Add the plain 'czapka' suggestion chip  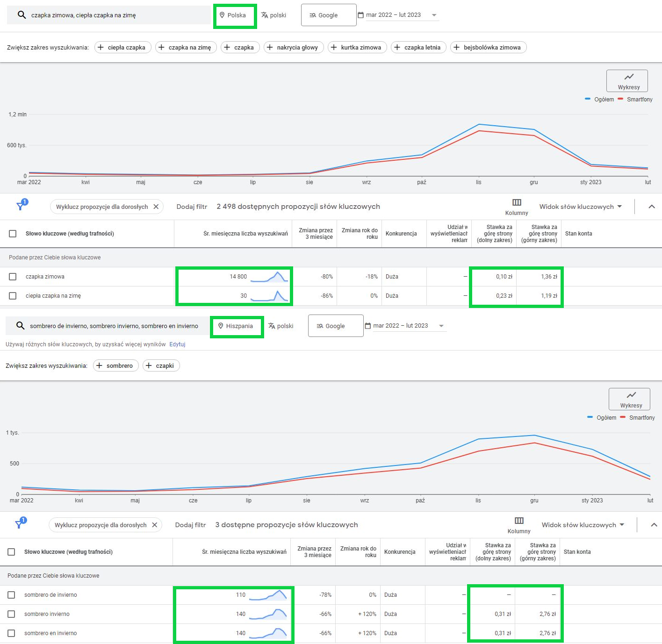point(240,47)
